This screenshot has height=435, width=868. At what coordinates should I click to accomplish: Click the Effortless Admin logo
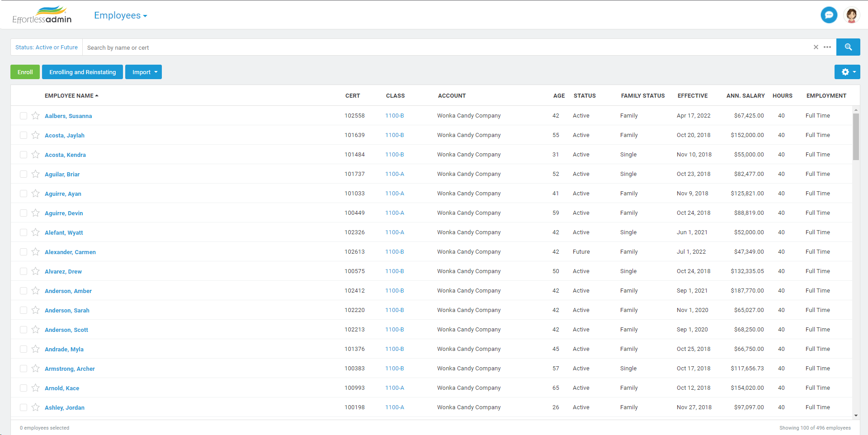click(x=41, y=14)
